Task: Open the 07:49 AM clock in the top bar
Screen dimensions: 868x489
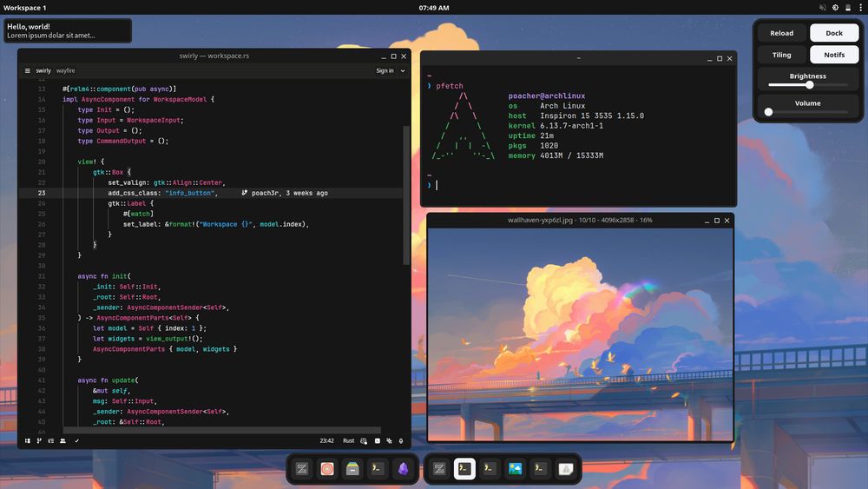Action: tap(434, 8)
